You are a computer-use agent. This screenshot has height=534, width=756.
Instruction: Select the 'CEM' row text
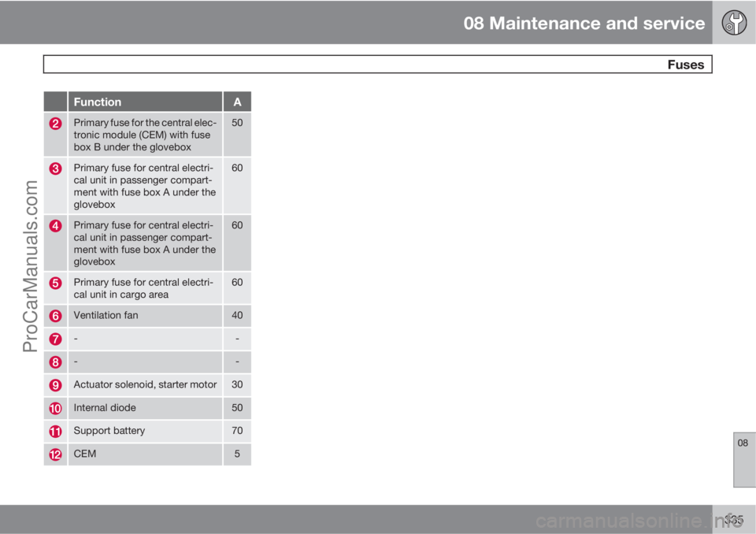point(85,454)
